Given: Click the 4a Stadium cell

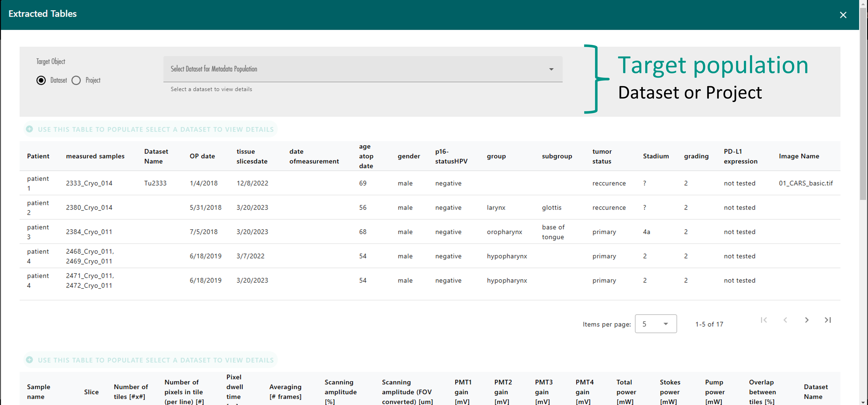Looking at the screenshot, I should tap(646, 232).
